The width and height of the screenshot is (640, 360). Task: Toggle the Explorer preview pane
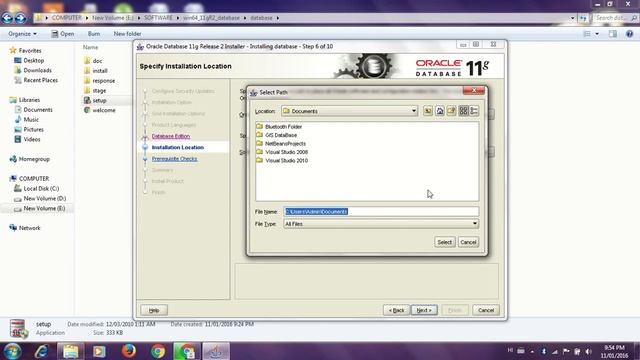[x=613, y=34]
